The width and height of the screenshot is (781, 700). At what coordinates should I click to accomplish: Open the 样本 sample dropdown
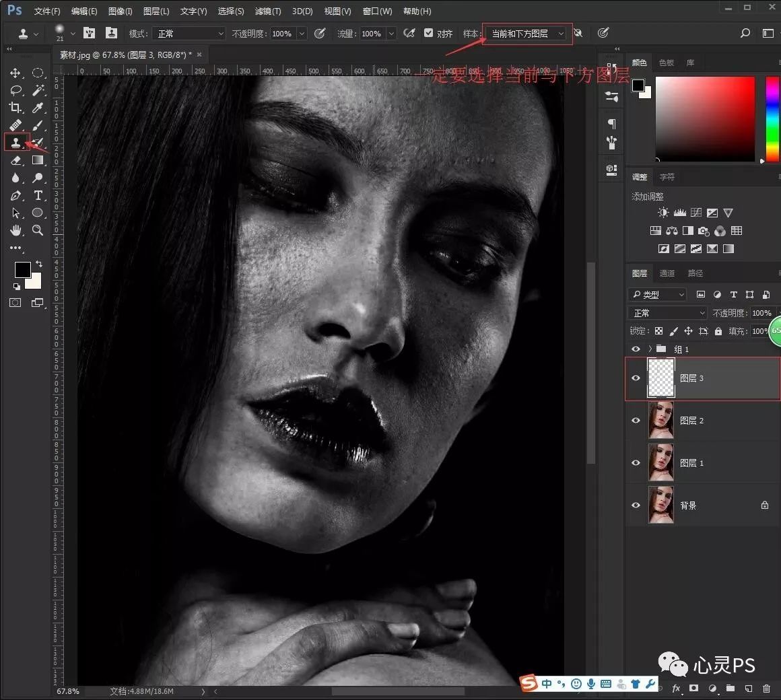coord(527,34)
